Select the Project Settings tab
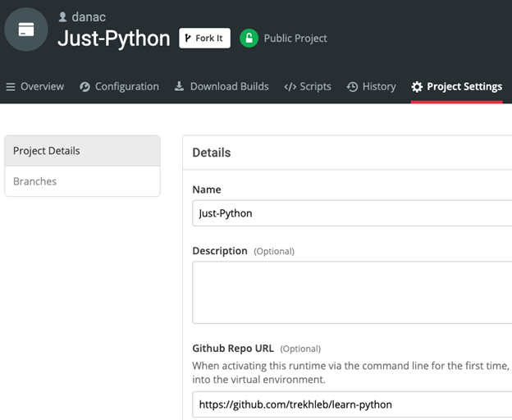Screen dimensions: 512x420 click(456, 86)
